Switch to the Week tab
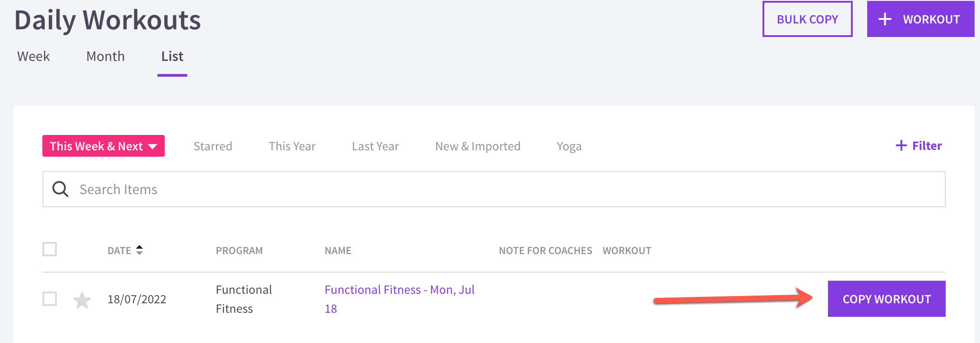 pyautogui.click(x=33, y=56)
